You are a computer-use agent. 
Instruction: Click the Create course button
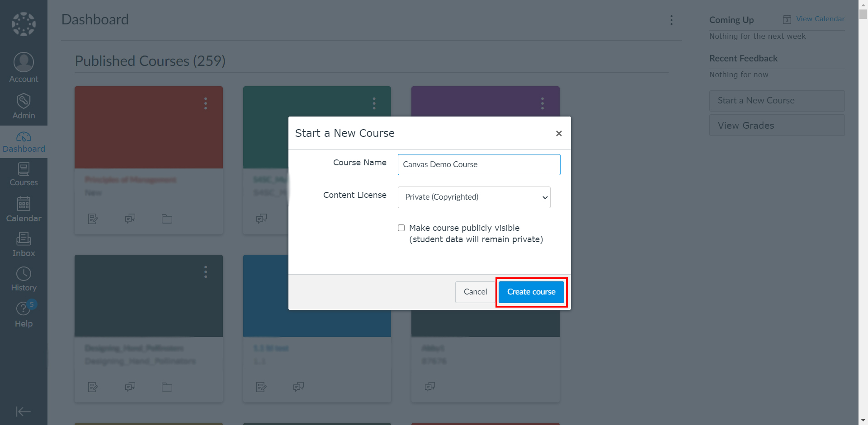(531, 292)
